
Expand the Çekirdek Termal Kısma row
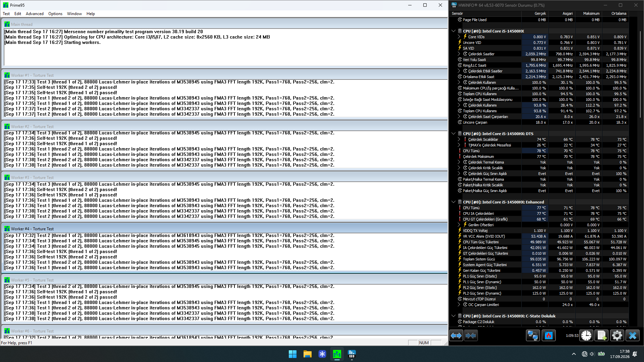pyautogui.click(x=459, y=162)
